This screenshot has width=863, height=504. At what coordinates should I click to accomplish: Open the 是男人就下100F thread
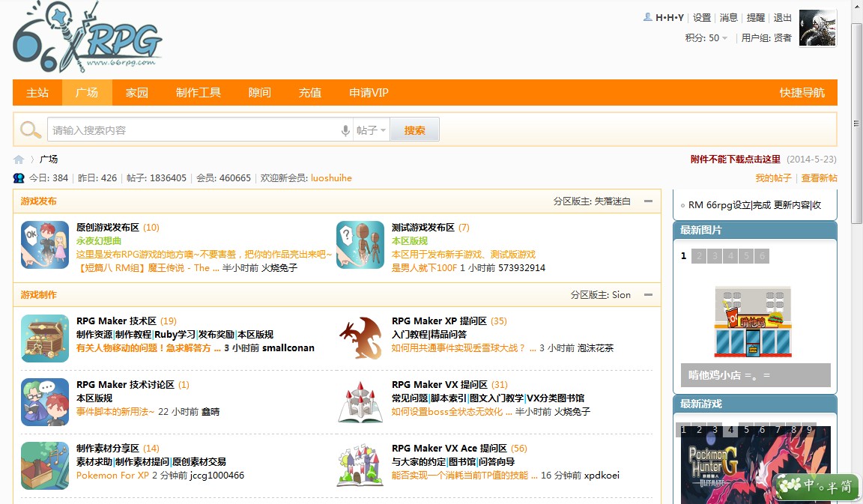[424, 267]
